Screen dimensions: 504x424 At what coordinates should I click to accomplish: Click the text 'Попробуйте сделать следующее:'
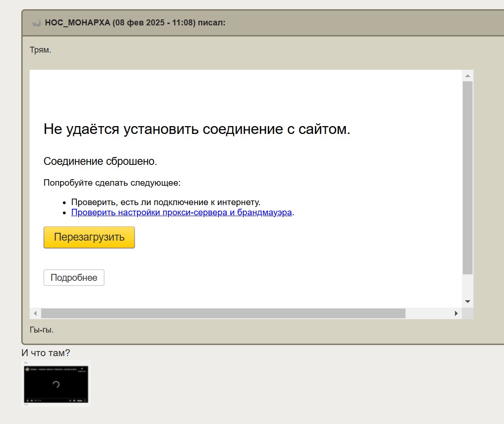(112, 183)
